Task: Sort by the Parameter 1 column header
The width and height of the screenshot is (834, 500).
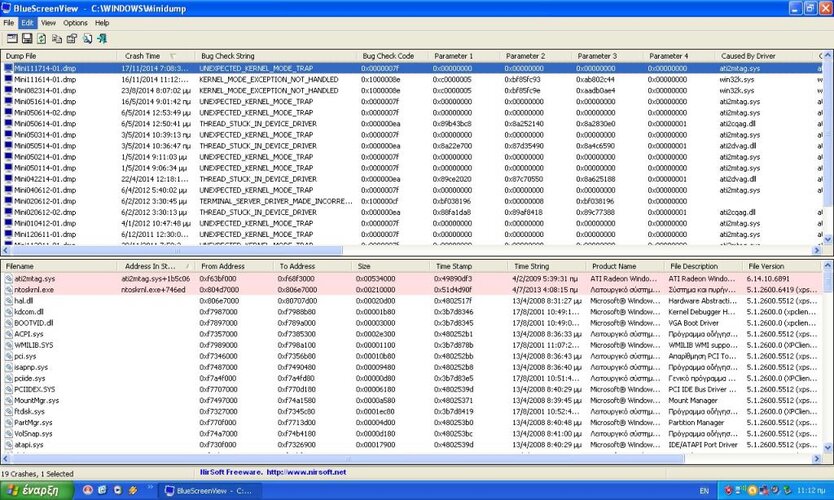Action: point(463,56)
